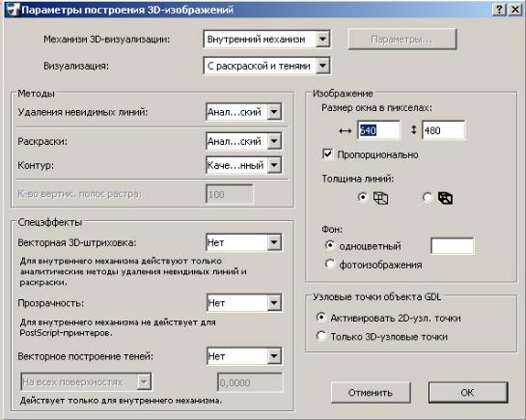Image resolution: width=526 pixels, height=420 pixels.
Task: Open the Векторная 3D-штриховка dropdown
Action: click(x=244, y=242)
